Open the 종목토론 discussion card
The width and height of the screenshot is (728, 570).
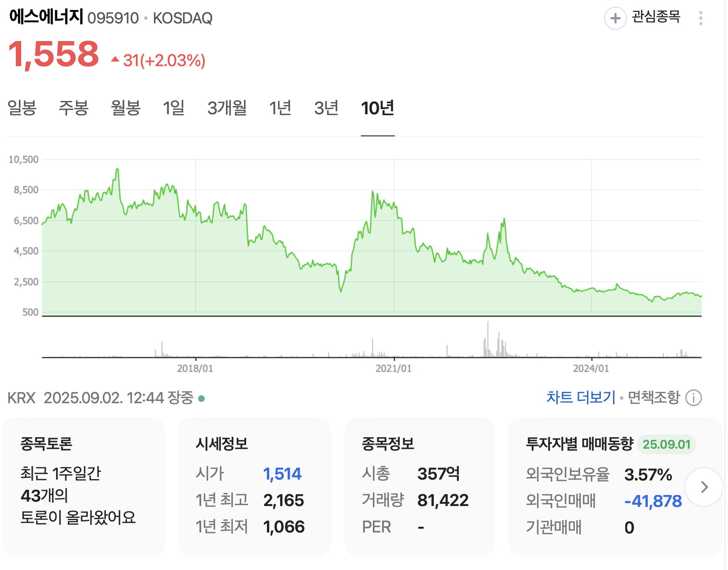84,486
